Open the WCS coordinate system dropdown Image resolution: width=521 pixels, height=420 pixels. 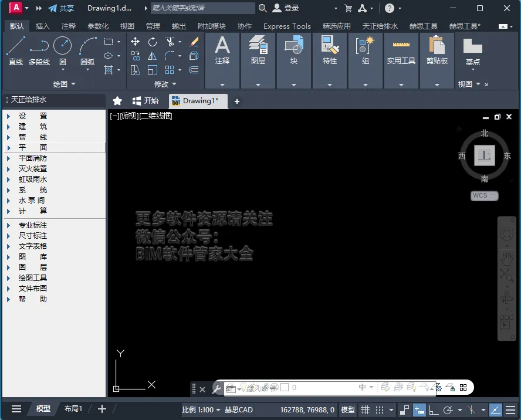(x=484, y=195)
